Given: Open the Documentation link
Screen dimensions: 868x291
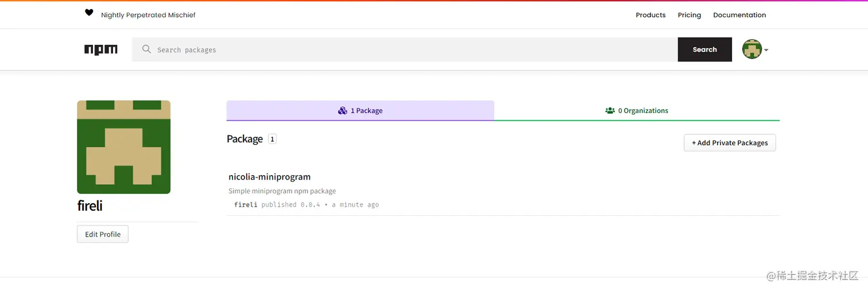Looking at the screenshot, I should 739,15.
